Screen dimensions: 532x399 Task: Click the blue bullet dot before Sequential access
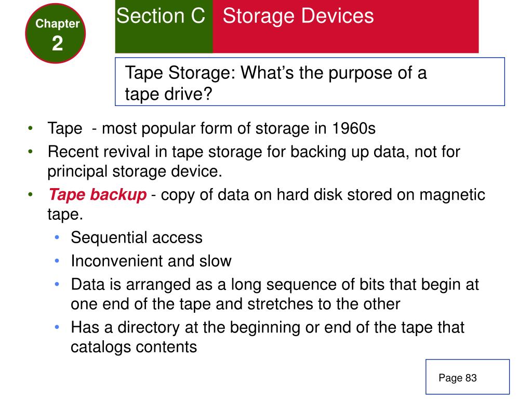tap(57, 237)
